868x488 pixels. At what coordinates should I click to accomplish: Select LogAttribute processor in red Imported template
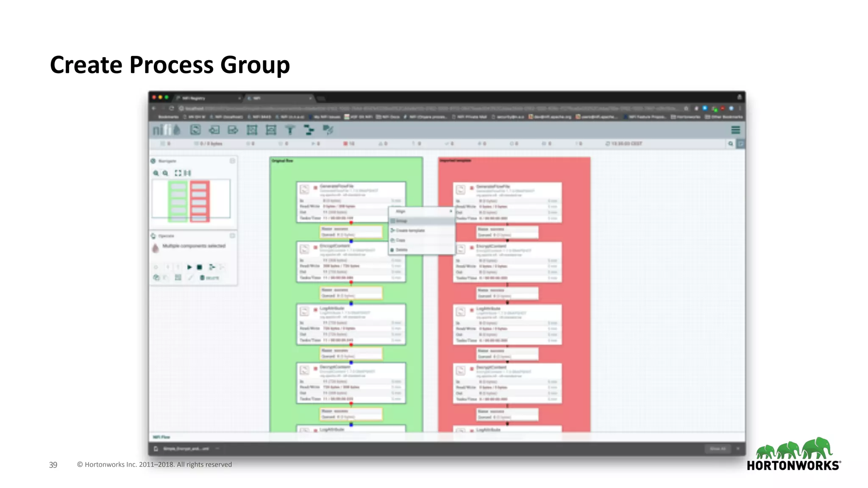(x=507, y=324)
